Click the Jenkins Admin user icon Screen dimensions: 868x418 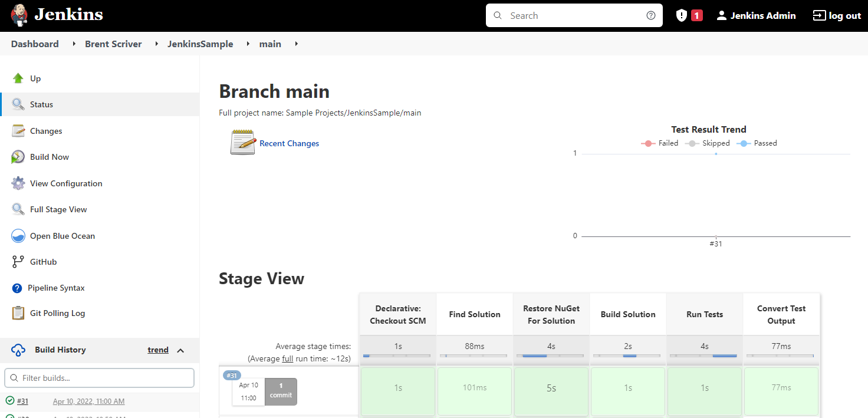(x=722, y=16)
